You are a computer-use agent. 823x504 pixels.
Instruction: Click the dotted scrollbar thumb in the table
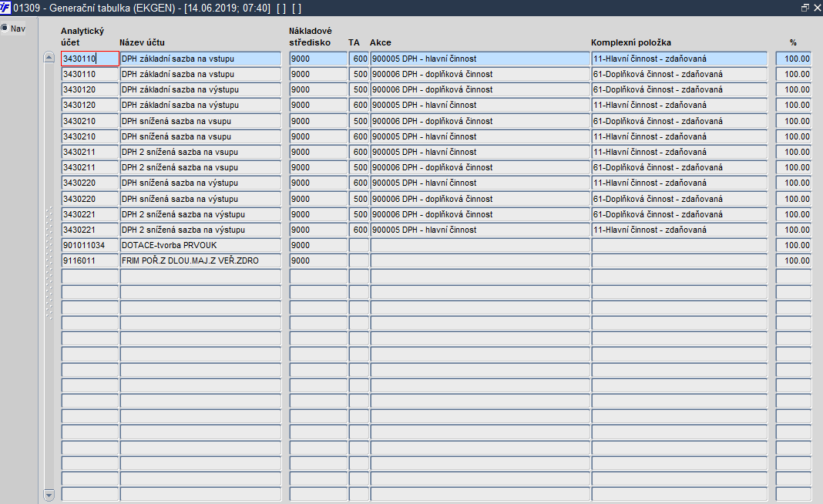(49, 264)
